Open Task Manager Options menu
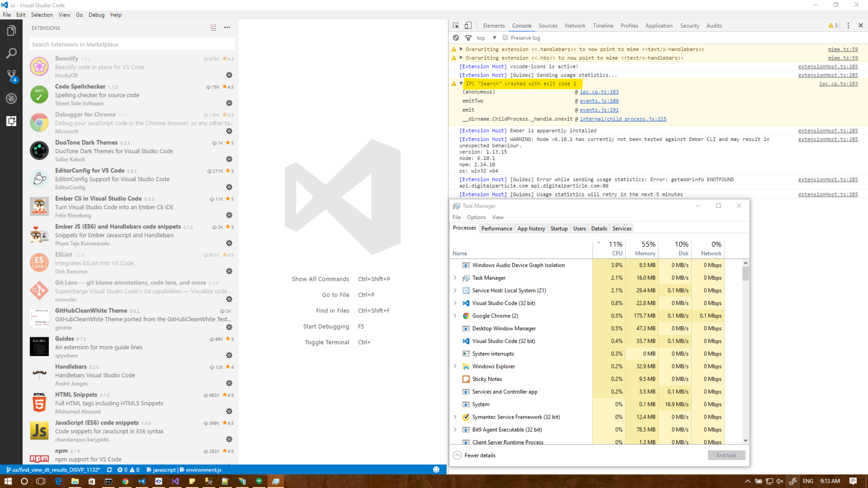 (x=476, y=217)
